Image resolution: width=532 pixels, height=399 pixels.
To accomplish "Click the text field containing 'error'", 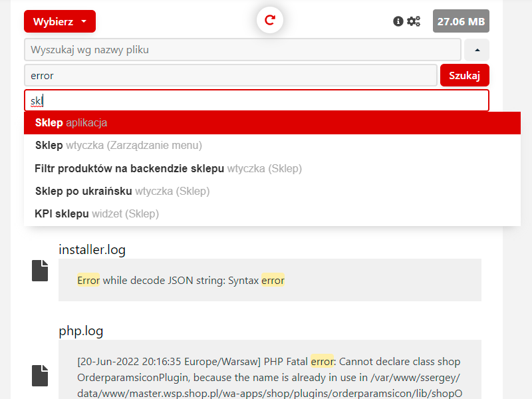I will 230,75.
